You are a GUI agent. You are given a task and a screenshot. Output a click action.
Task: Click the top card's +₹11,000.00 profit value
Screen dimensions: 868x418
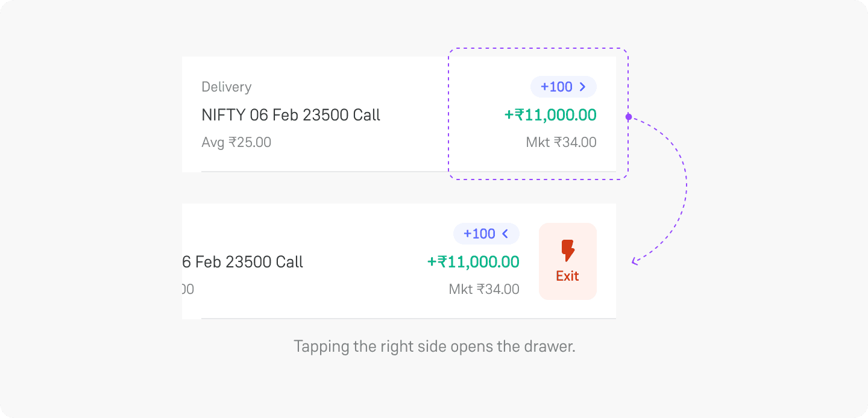(x=550, y=115)
